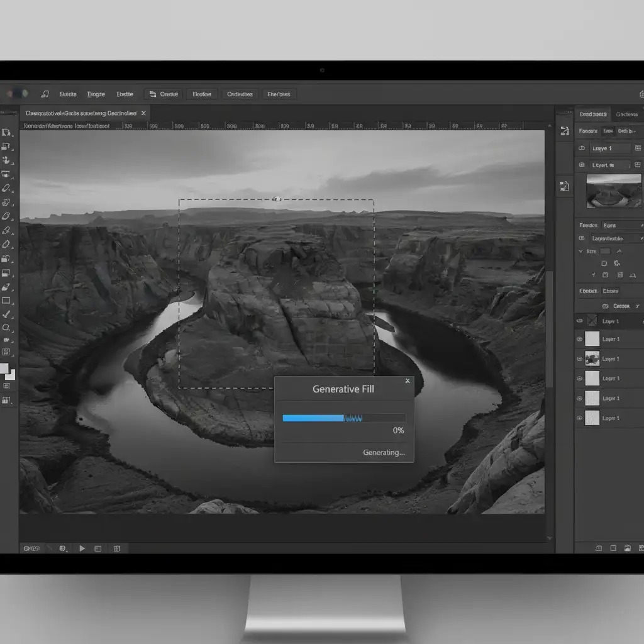The image size is (644, 644).
Task: Select the Zoom magnifier tool in left toolbar
Action: pyautogui.click(x=6, y=327)
